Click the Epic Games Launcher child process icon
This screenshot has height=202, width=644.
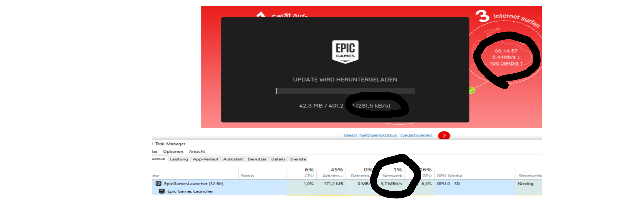point(162,191)
